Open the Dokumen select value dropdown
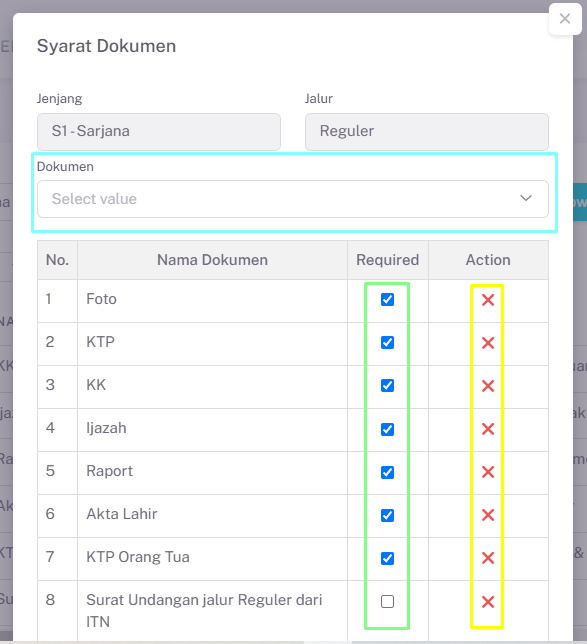This screenshot has height=644, width=587. [x=292, y=199]
